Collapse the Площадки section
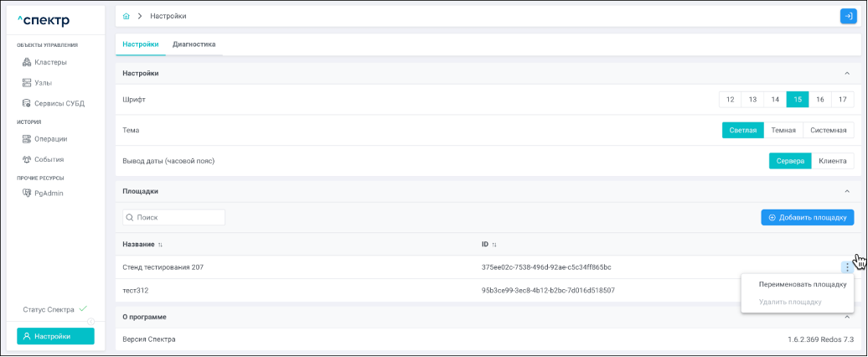Viewport: 868px width, 357px height. coord(847,191)
